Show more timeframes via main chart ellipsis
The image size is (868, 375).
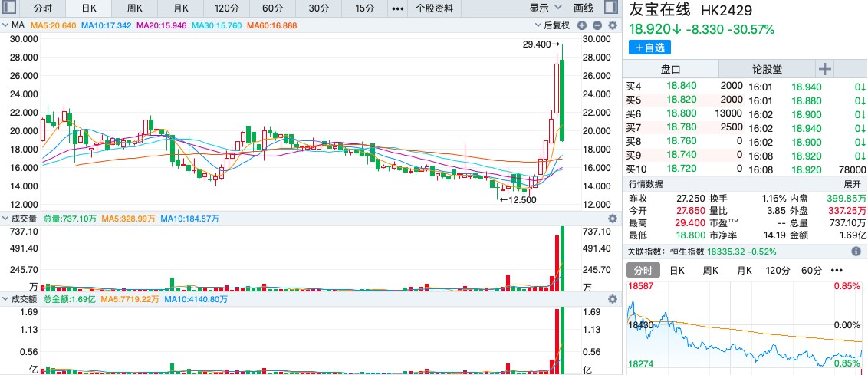(x=397, y=8)
